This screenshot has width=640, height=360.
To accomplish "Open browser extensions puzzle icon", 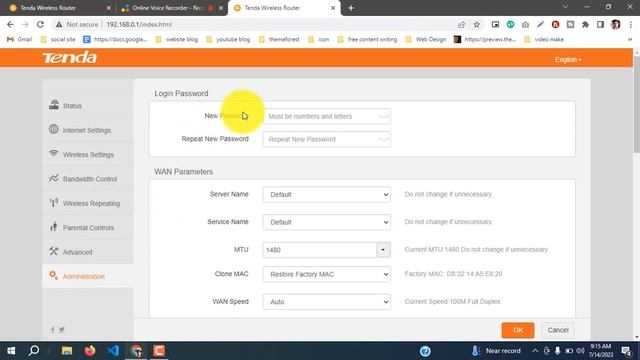I will click(585, 24).
